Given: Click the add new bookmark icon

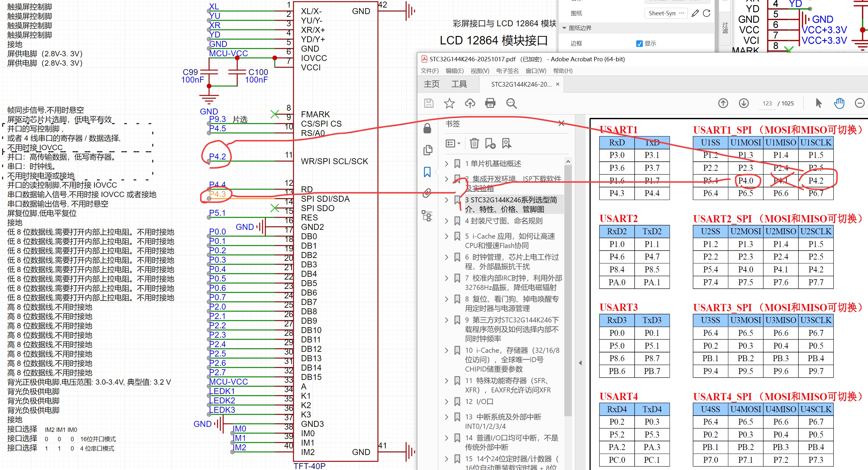Looking at the screenshot, I should pos(490,144).
